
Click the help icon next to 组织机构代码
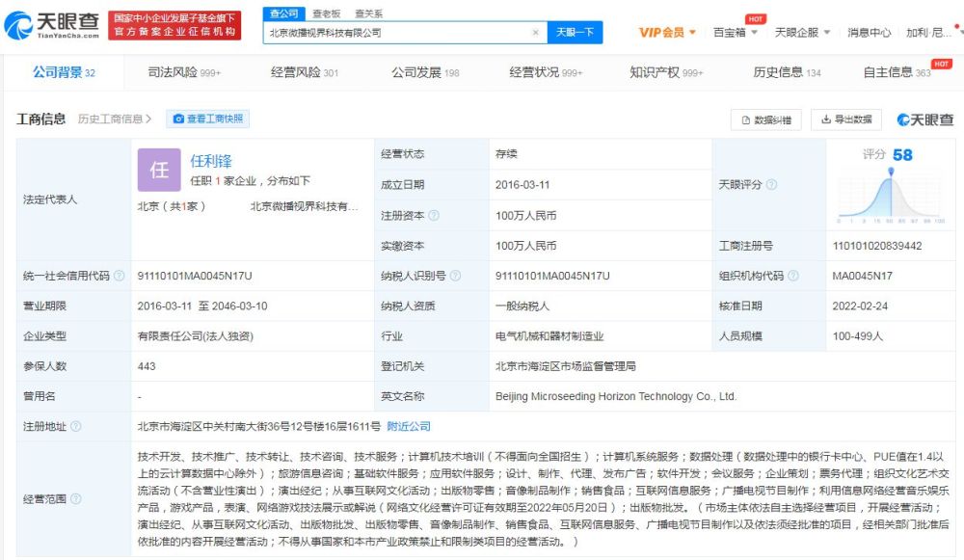tap(793, 276)
